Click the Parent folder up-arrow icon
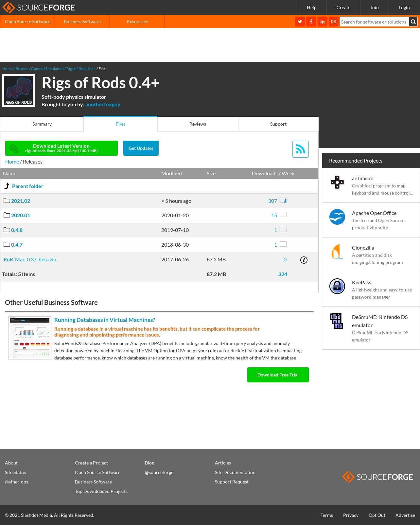Screen dimensions: 420x525 coord(7,186)
